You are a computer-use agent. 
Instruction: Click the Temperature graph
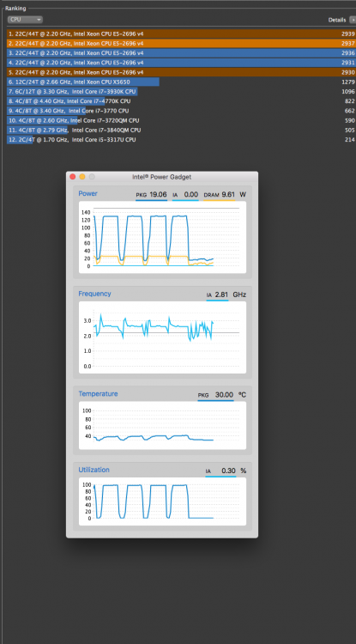[162, 425]
